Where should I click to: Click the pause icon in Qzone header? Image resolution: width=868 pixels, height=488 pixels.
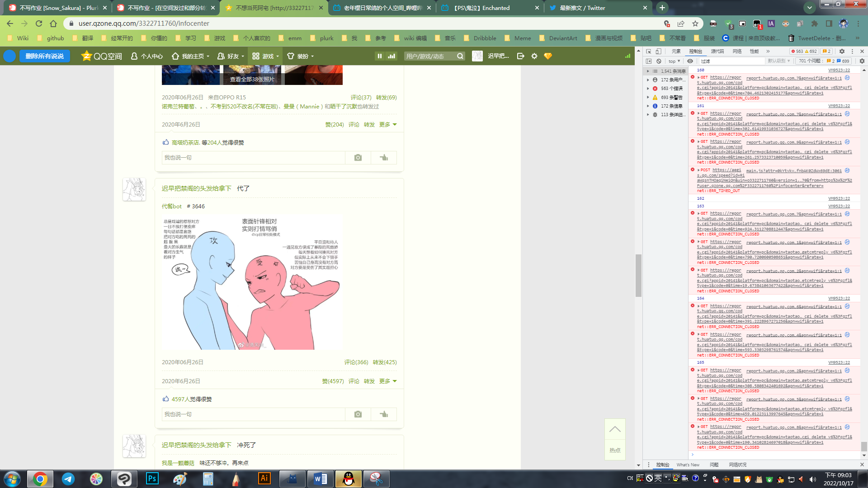pos(380,56)
